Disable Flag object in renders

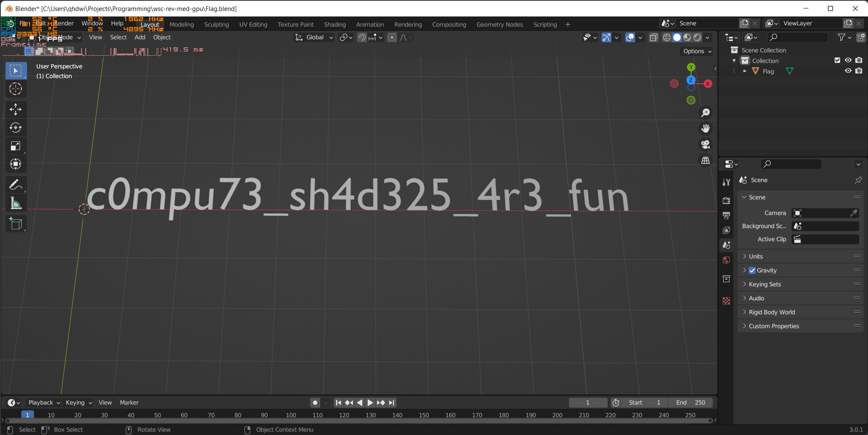[859, 71]
